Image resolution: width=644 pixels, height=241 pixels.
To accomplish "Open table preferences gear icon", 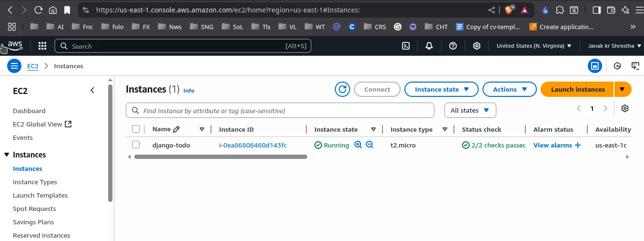I will click(x=625, y=109).
